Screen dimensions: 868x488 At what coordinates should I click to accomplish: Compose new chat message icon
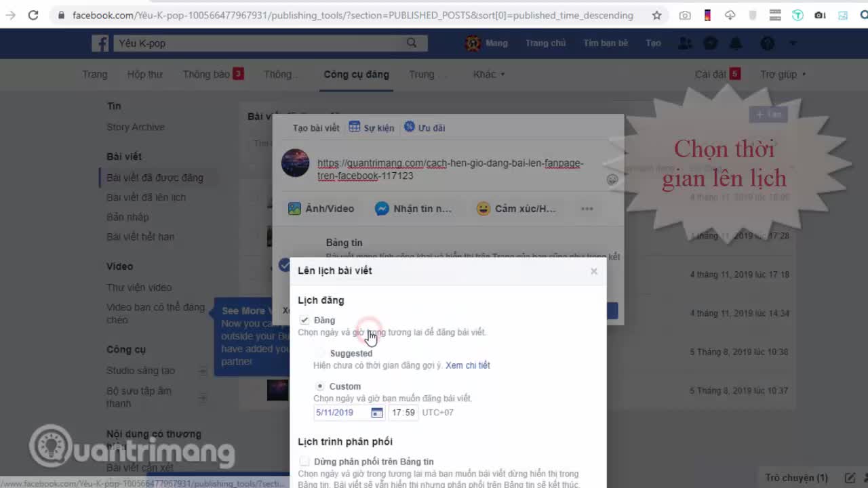(x=850, y=478)
